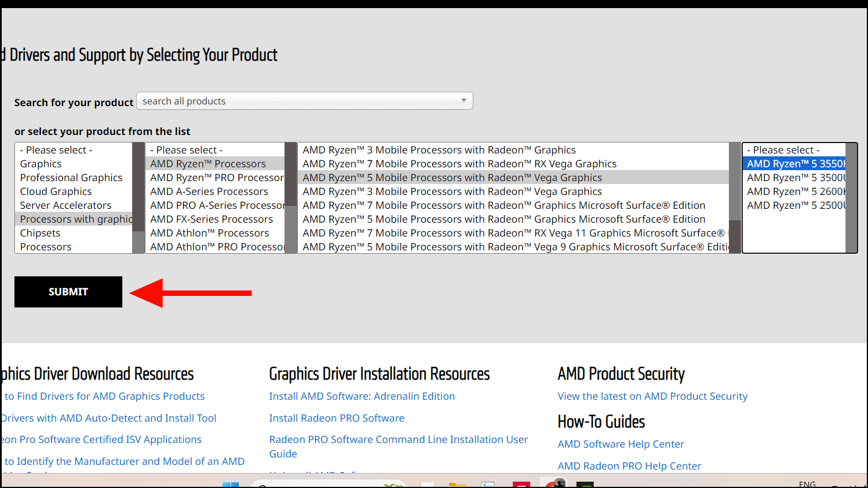Select Ryzen 5 Mobile Processors with Radeon Vega Graphics

[514, 178]
